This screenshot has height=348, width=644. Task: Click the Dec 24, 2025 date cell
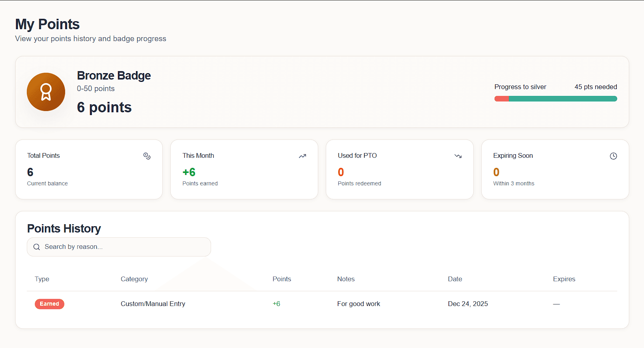point(468,304)
